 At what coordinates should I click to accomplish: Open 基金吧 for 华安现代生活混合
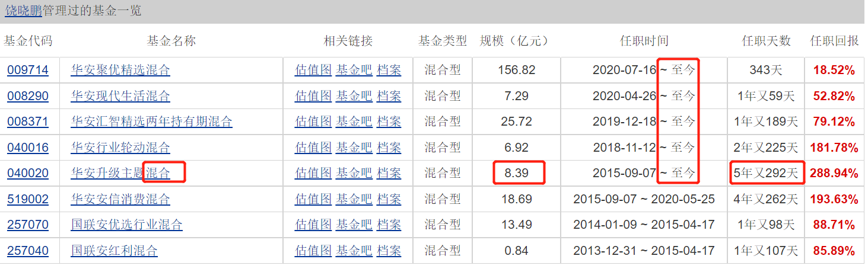pyautogui.click(x=354, y=96)
